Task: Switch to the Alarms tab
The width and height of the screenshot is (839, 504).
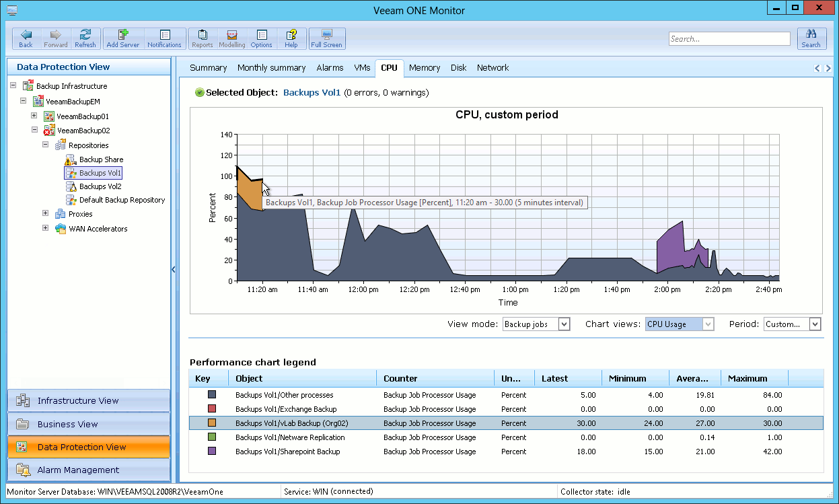Action: (330, 68)
